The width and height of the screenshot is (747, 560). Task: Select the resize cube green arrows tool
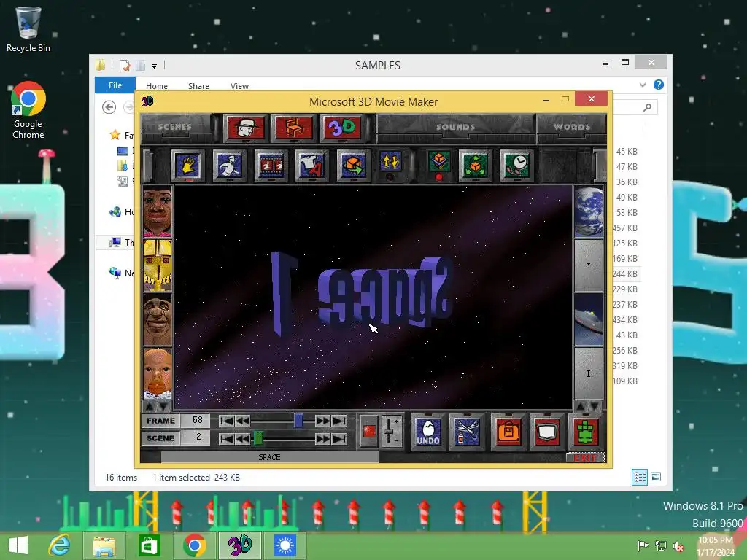475,166
